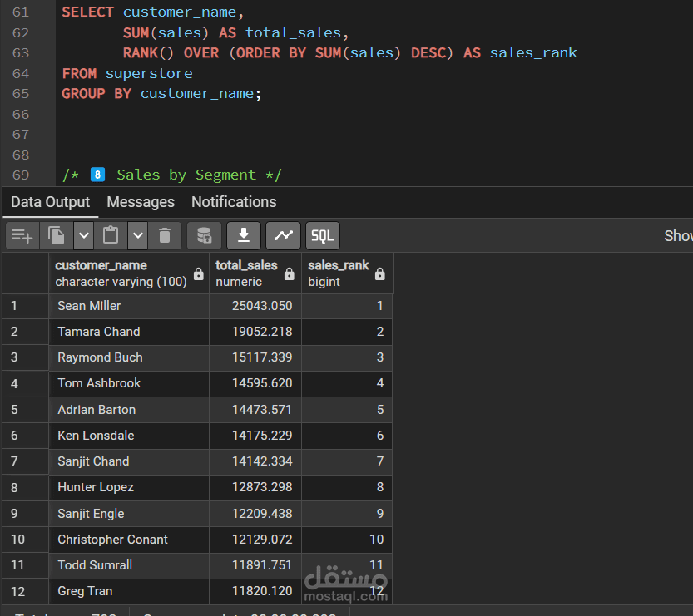The width and height of the screenshot is (693, 616).
Task: Click the 12209.438 total sales cell
Action: coord(255,514)
